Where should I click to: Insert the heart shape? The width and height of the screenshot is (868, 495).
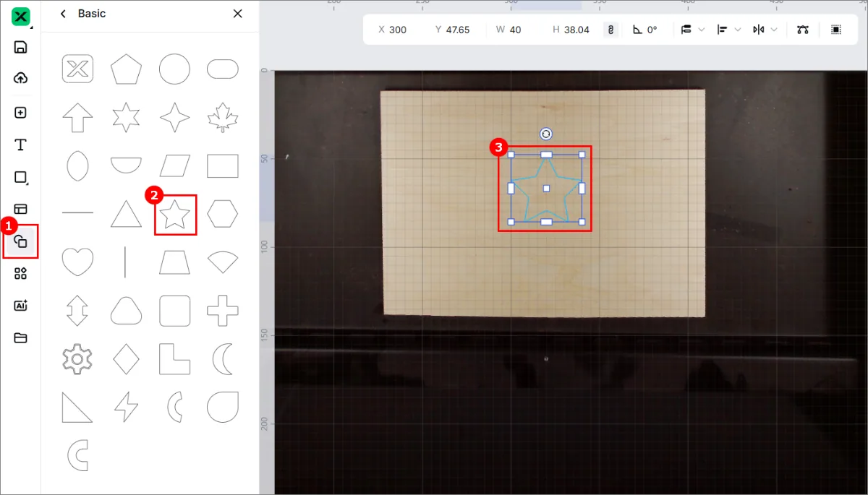77,262
